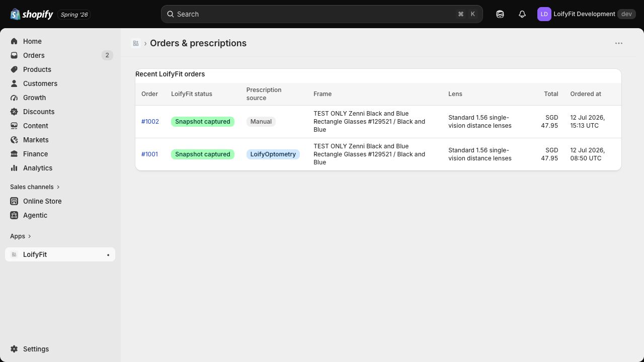Click the Prescription source column header
The width and height of the screenshot is (644, 362).
[x=264, y=94]
